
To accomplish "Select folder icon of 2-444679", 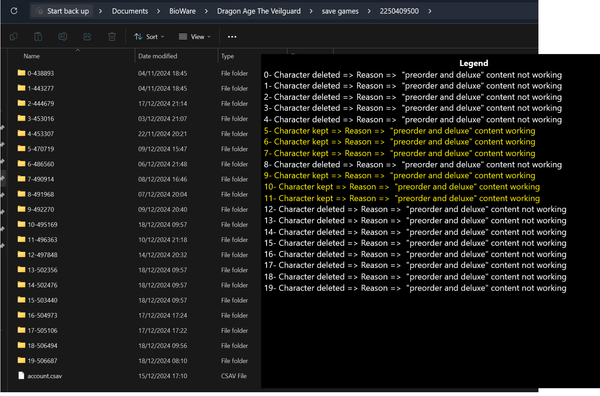I will [x=21, y=103].
